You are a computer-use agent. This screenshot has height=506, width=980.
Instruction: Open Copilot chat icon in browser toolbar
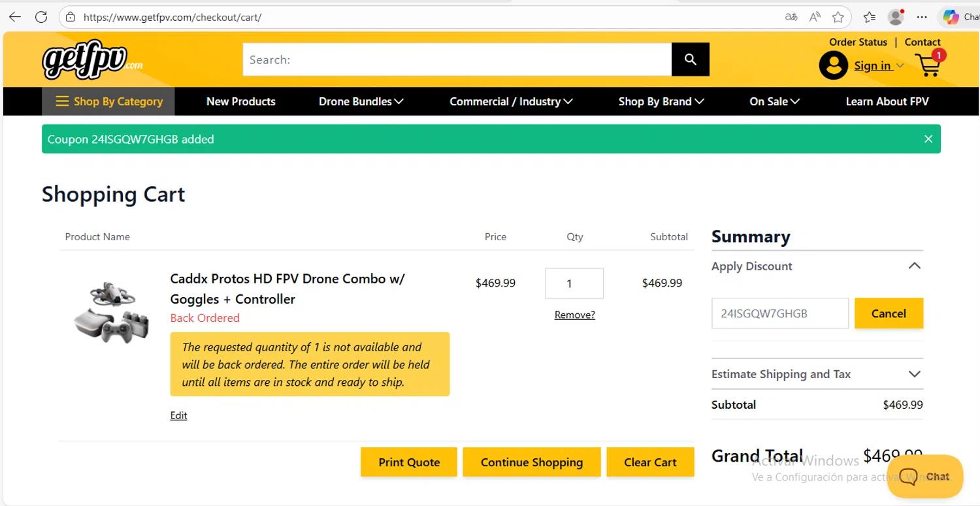click(x=951, y=17)
